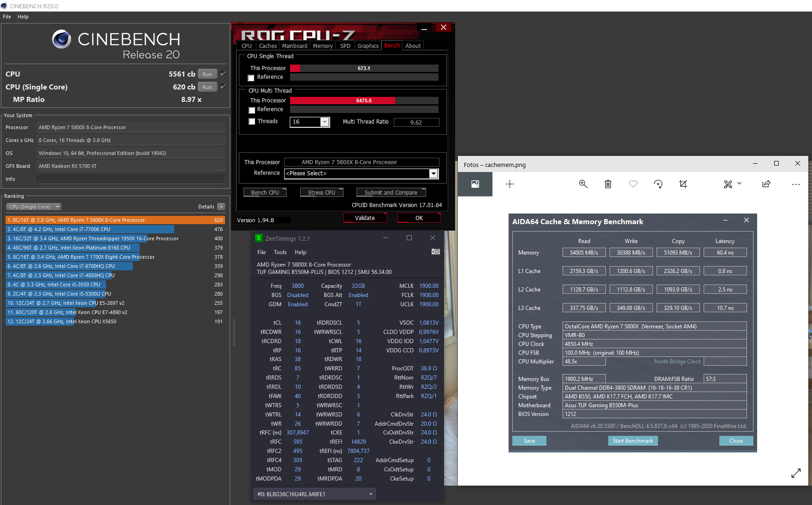This screenshot has width=812, height=505.
Task: Save the AIDA64 benchmark results
Action: [529, 441]
